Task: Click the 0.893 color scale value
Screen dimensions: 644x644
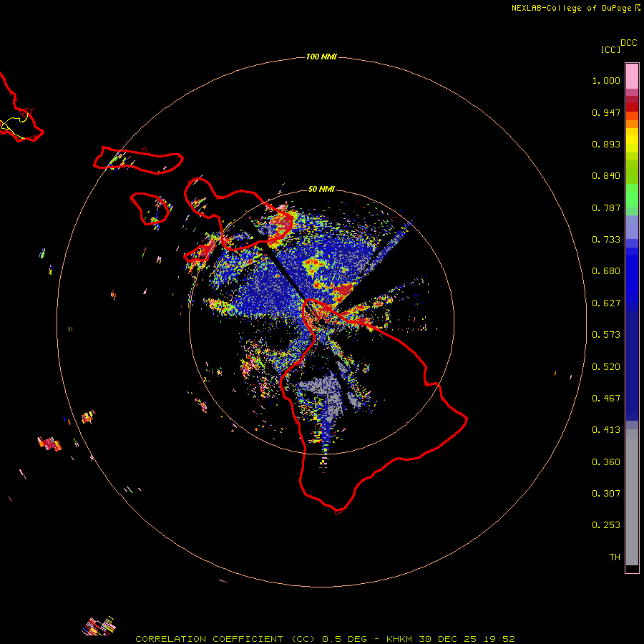Action: [606, 144]
